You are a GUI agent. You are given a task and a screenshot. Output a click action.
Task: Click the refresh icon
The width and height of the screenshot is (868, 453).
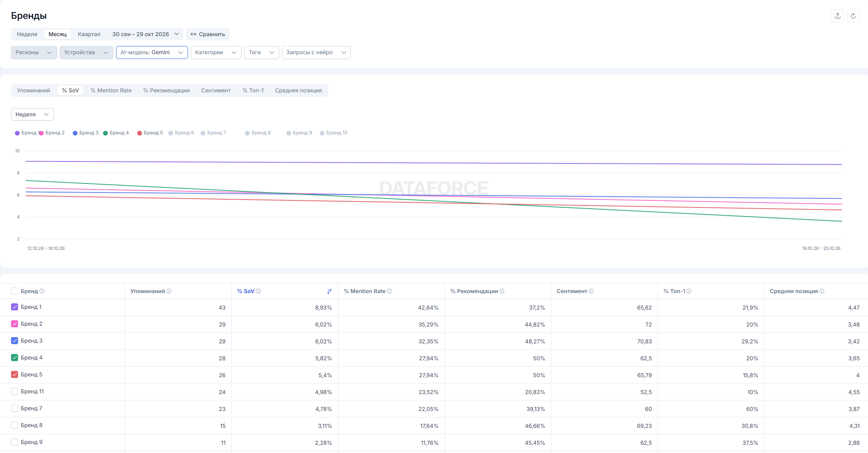(853, 16)
